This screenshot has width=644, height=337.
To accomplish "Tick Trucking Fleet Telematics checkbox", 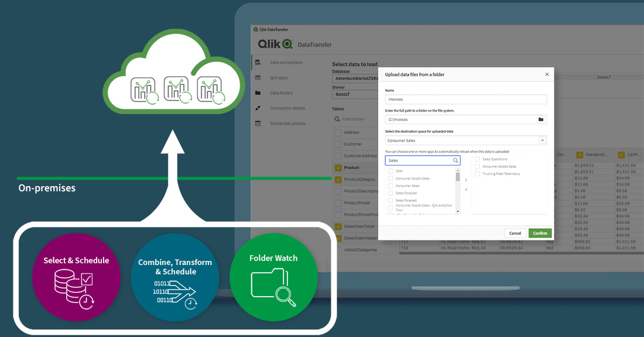I will [x=477, y=174].
